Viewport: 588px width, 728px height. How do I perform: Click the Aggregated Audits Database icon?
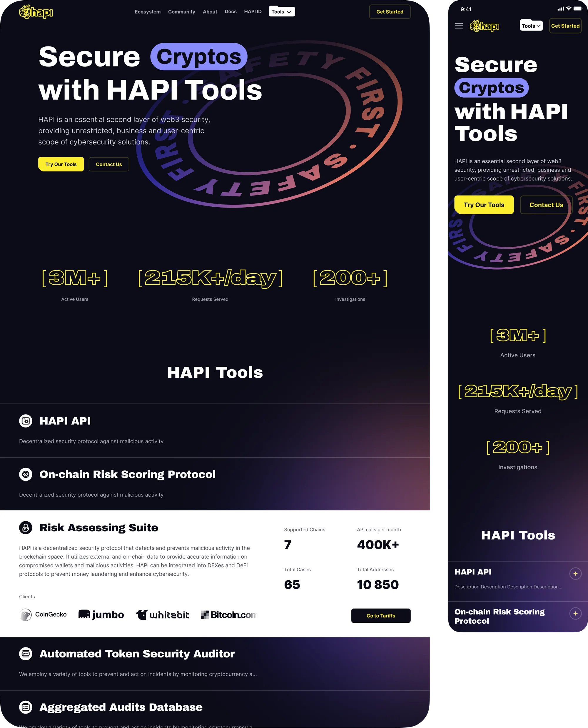coord(26,707)
